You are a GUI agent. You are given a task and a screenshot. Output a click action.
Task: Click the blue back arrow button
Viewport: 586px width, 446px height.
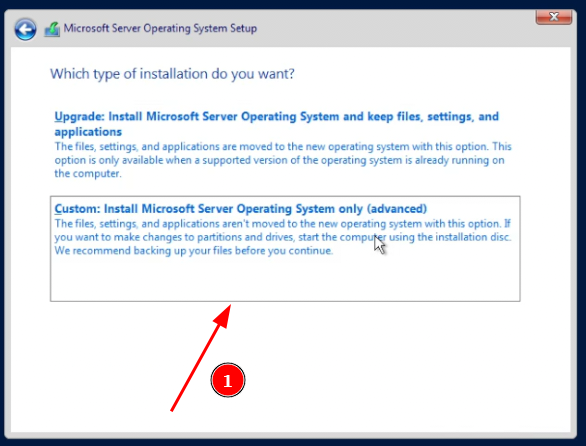[x=25, y=29]
